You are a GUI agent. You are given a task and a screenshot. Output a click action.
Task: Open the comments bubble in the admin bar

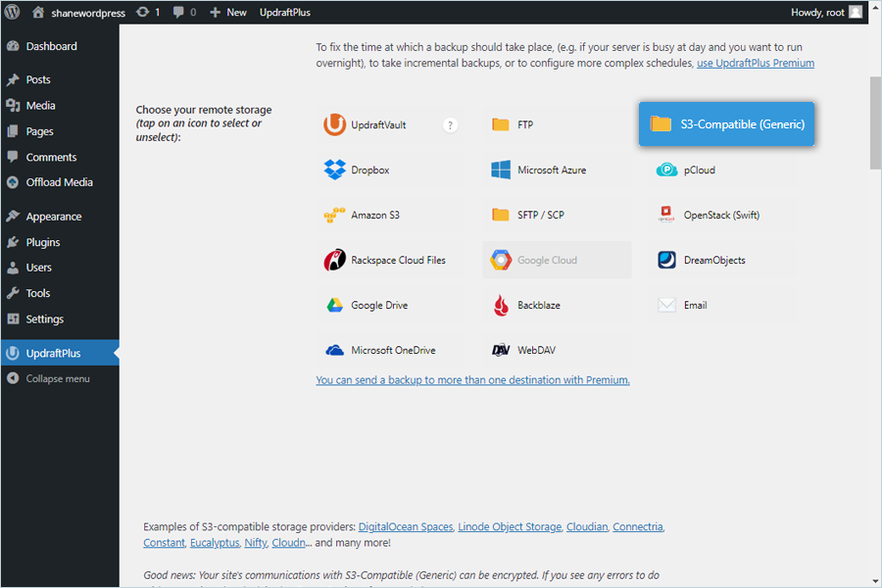[x=184, y=12]
